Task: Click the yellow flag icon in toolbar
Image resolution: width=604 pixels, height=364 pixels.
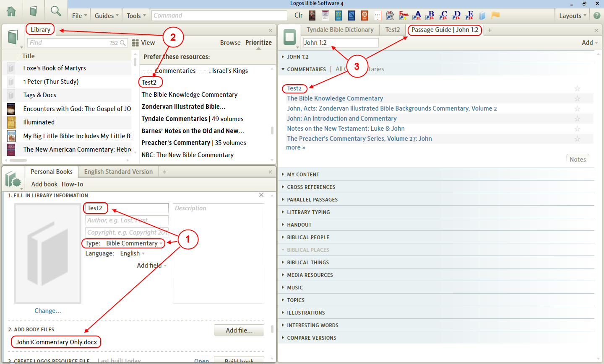Action: (495, 15)
